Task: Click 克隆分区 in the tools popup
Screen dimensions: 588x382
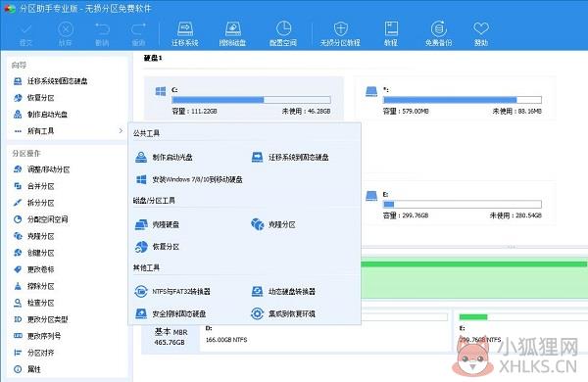Action: point(273,224)
